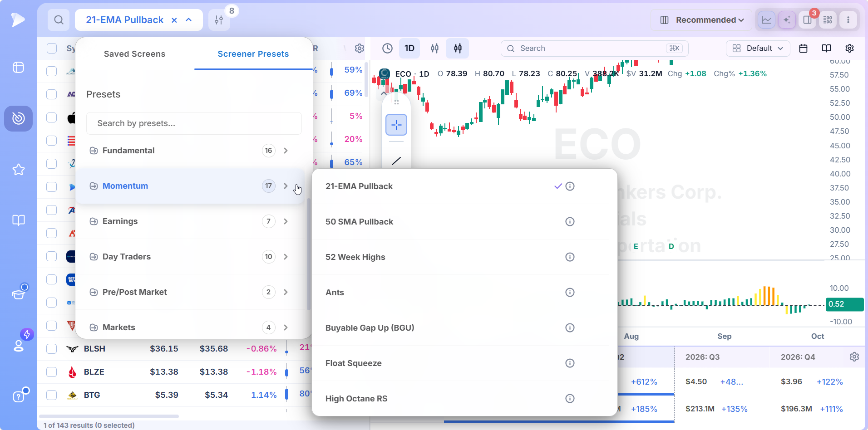Check the BLSH row checkbox

point(52,349)
